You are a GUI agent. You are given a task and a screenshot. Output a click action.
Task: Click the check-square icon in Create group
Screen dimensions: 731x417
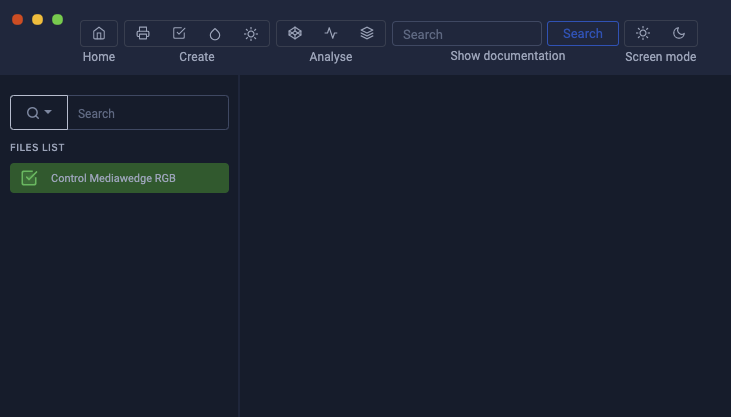(179, 34)
